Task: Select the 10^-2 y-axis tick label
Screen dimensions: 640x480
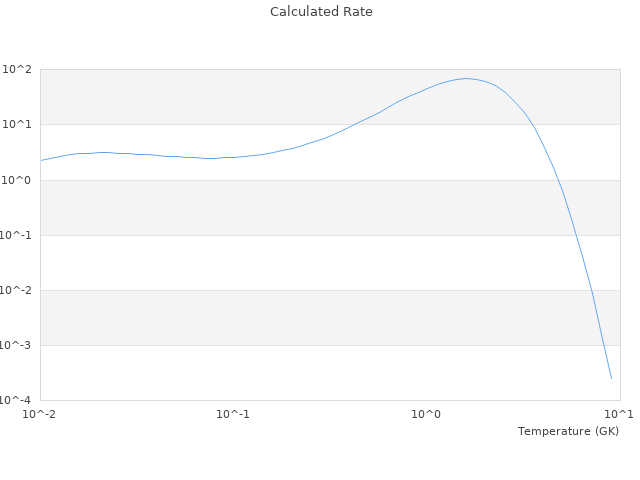Action: pyautogui.click(x=17, y=290)
